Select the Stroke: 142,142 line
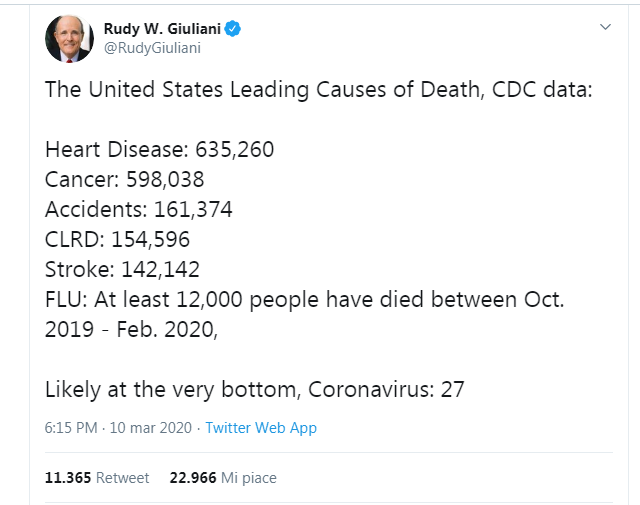Screen dimensions: 640x505 point(122,269)
